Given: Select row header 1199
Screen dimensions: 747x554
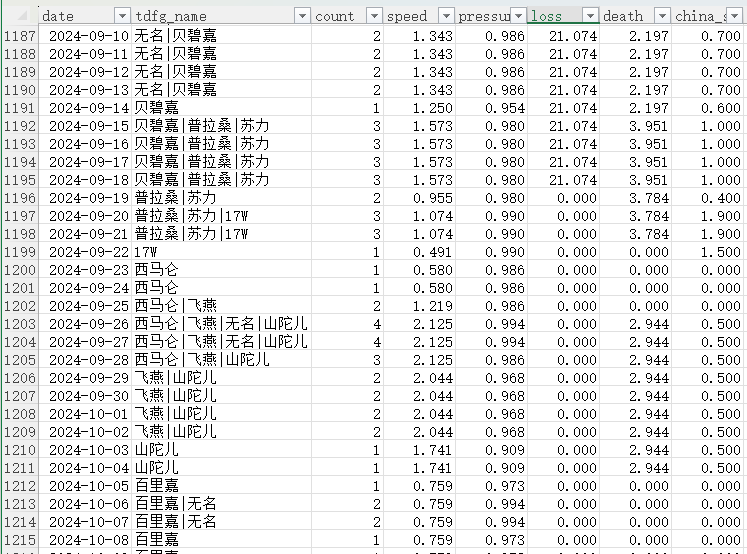Looking at the screenshot, I should 19,252.
